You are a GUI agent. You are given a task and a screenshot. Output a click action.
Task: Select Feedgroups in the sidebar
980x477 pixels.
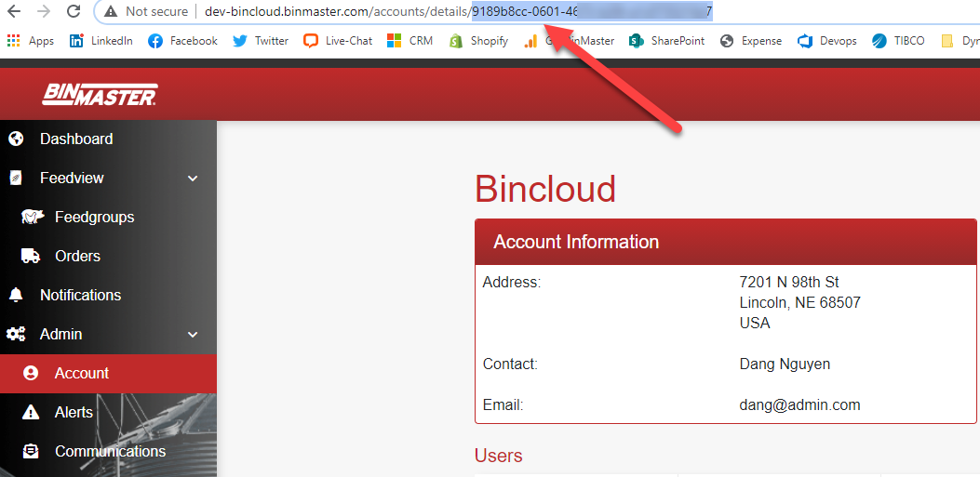[108, 217]
